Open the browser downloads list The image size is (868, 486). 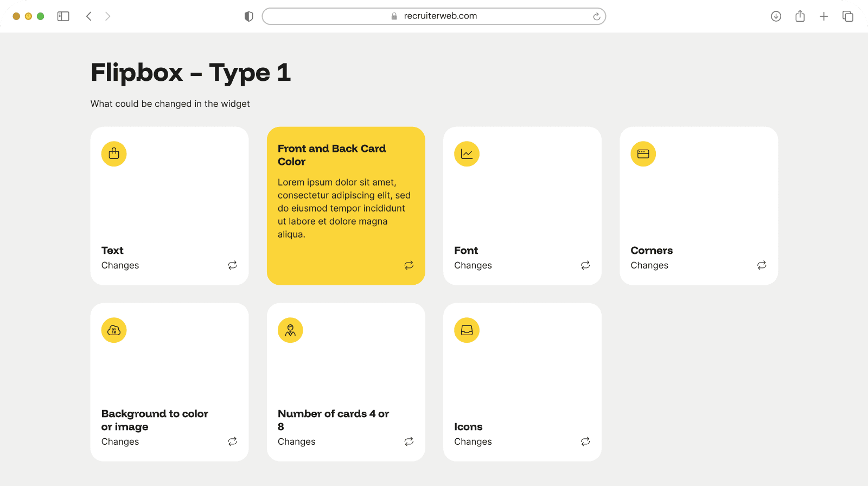coord(776,16)
